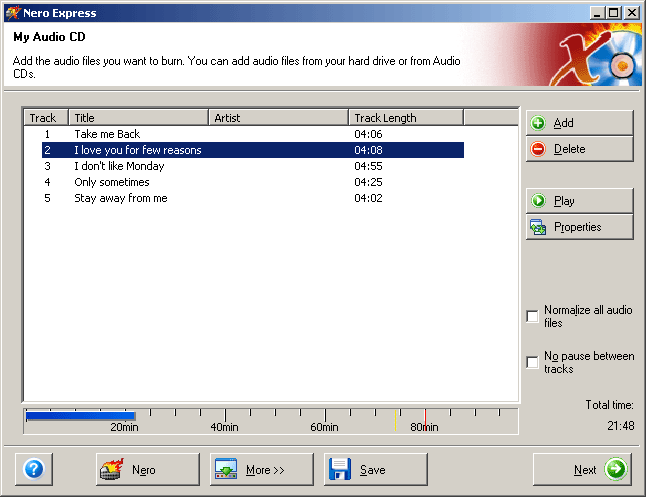646x497 pixels.
Task: Click the flaming Nero burner icon
Action: point(112,469)
